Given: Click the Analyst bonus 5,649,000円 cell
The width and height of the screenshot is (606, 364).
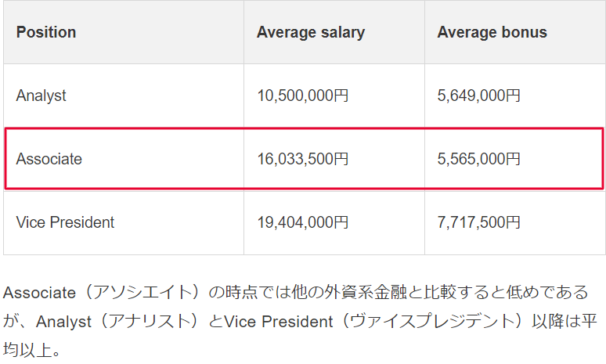Looking at the screenshot, I should pyautogui.click(x=515, y=96).
